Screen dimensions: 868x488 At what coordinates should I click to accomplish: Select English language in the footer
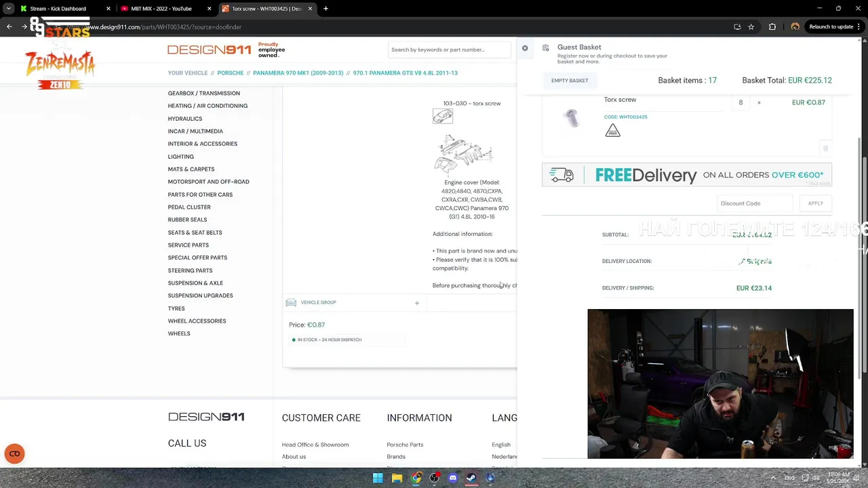501,445
